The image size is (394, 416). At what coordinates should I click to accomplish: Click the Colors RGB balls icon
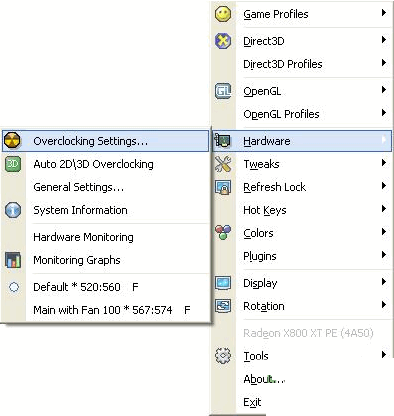click(223, 233)
